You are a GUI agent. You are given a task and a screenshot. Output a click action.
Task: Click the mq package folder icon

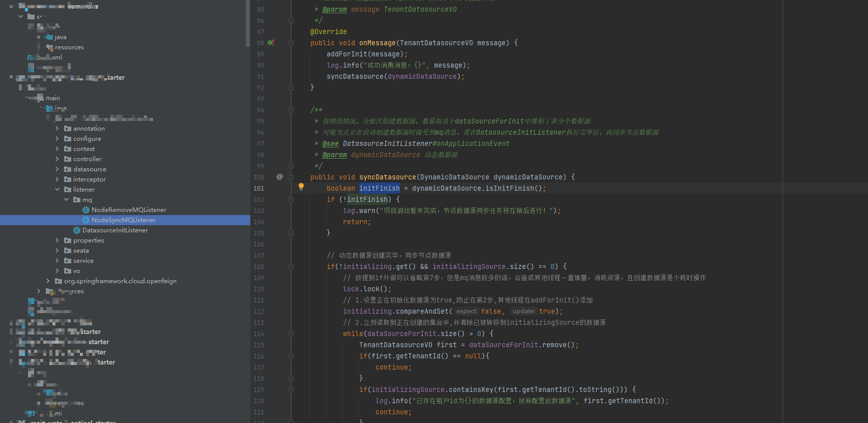77,200
